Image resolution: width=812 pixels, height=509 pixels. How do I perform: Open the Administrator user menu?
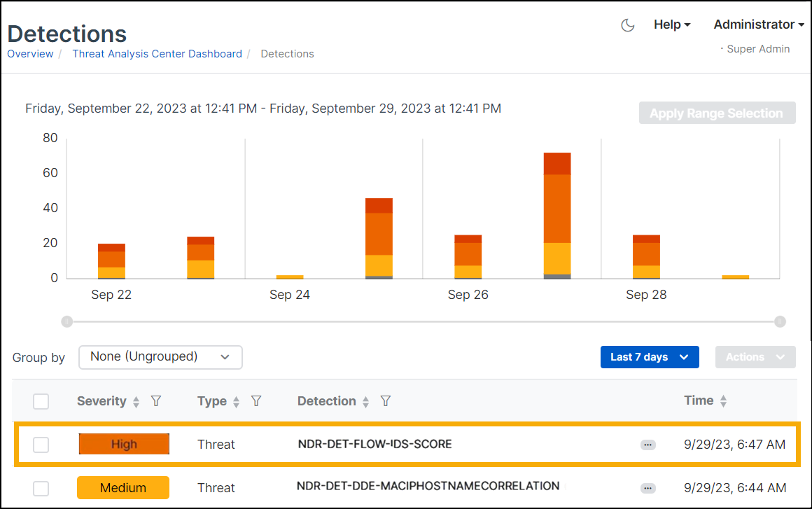click(758, 25)
